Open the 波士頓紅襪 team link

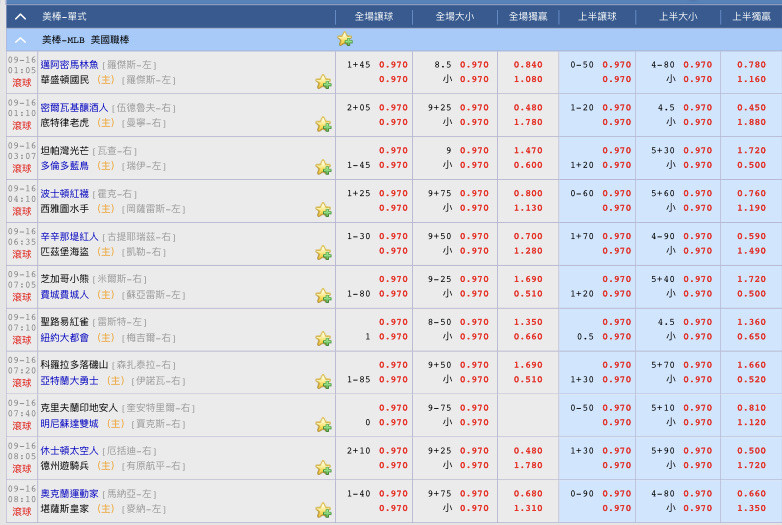tap(64, 193)
